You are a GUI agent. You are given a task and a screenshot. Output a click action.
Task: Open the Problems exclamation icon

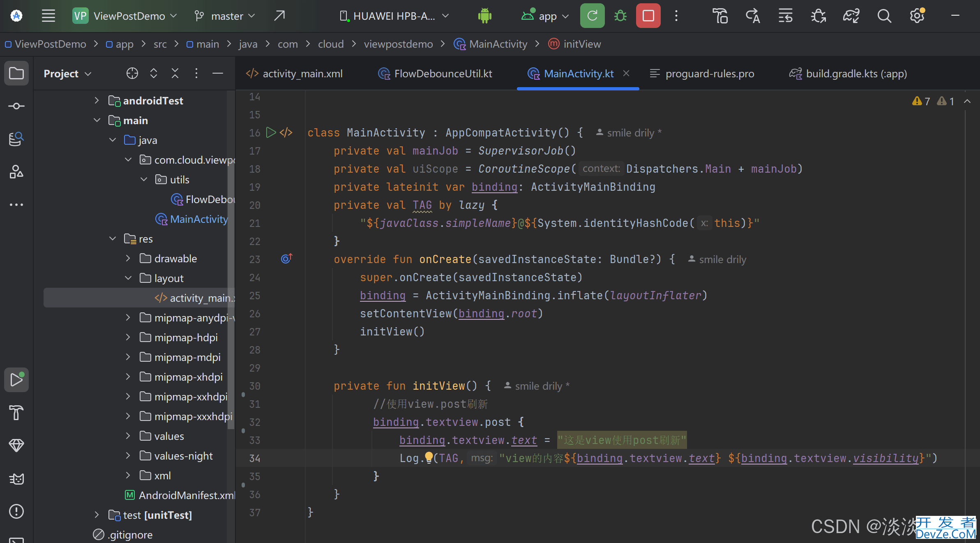[16, 511]
